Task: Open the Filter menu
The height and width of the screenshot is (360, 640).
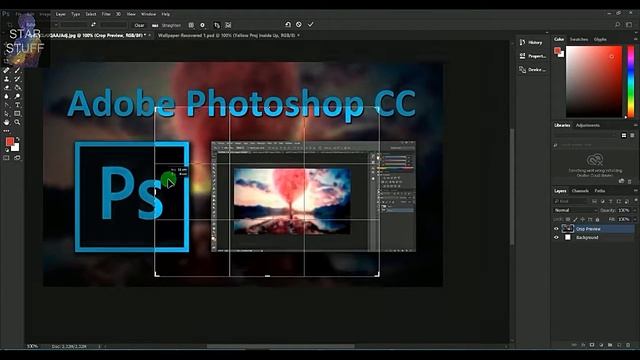Action: tap(106, 14)
